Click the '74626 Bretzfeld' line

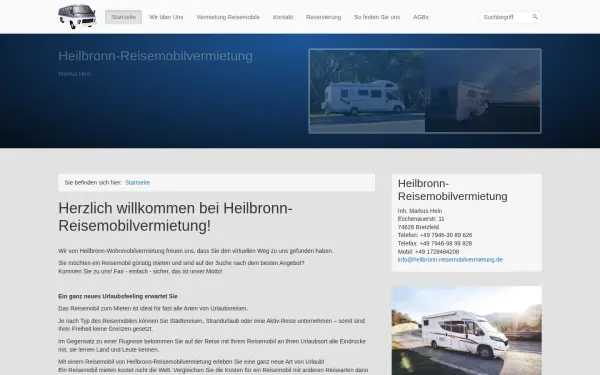(x=418, y=227)
